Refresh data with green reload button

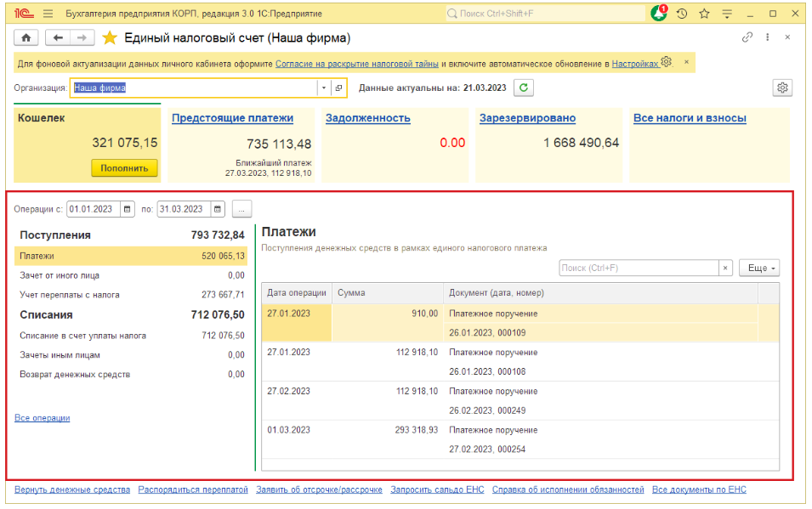click(x=524, y=88)
